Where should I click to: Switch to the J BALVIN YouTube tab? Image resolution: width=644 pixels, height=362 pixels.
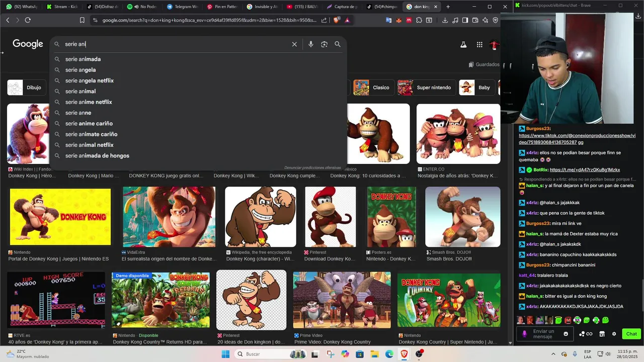[x=303, y=7]
